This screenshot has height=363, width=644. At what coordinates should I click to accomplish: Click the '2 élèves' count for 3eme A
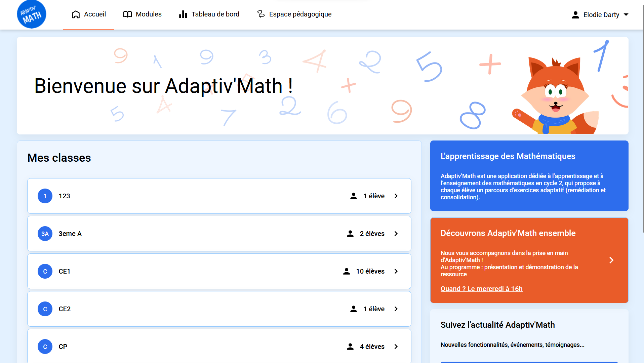coord(372,234)
